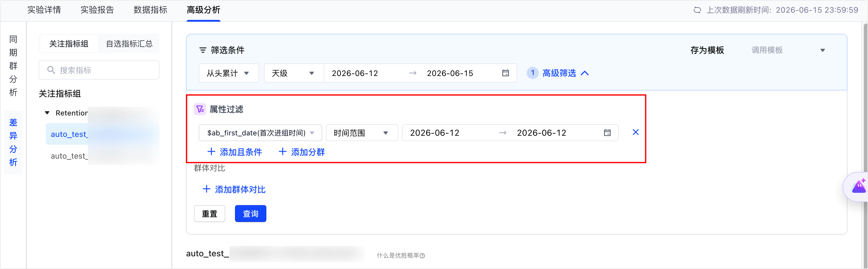Viewport: 868px width, 269px height.
Task: Open the 同期群分析 side tab
Action: click(13, 66)
